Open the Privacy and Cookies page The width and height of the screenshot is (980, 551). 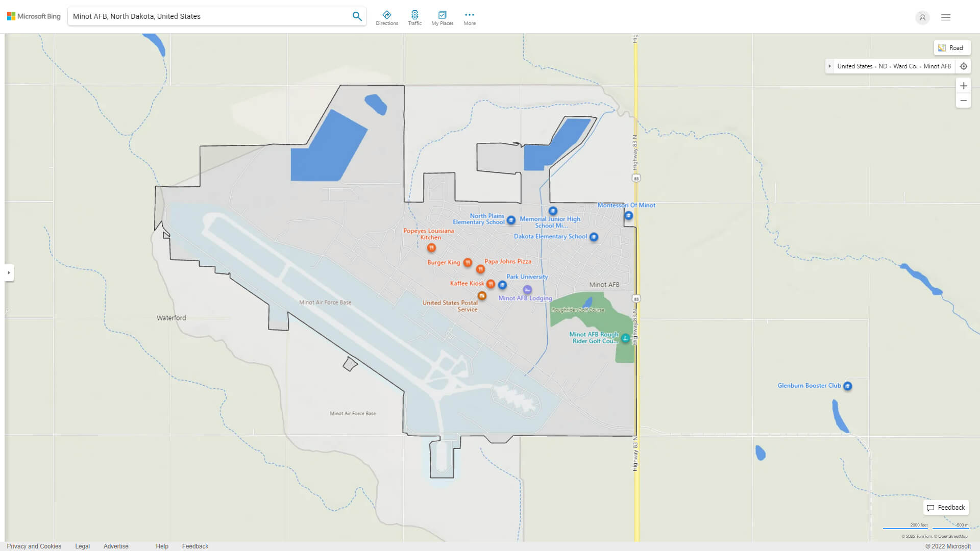click(34, 546)
